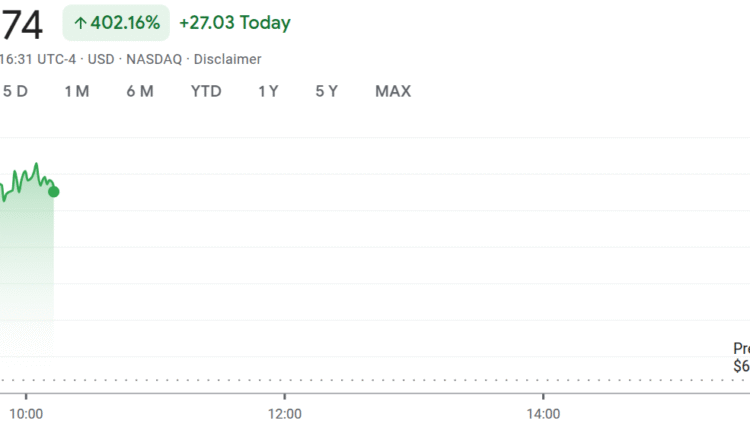
Task: Click the green endpoint dot on the chart
Action: (x=53, y=191)
